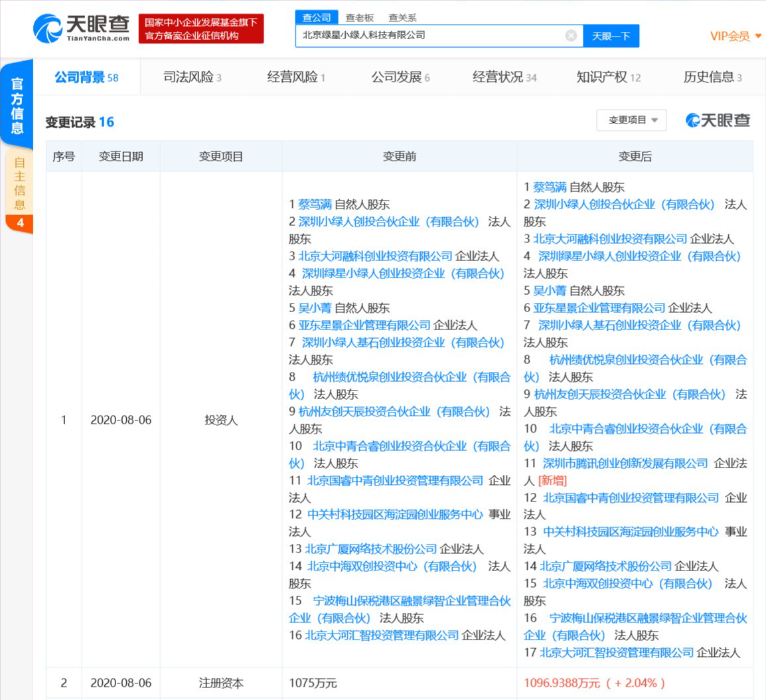Select the 官方信息 side tab
The height and width of the screenshot is (700, 766).
[x=17, y=105]
